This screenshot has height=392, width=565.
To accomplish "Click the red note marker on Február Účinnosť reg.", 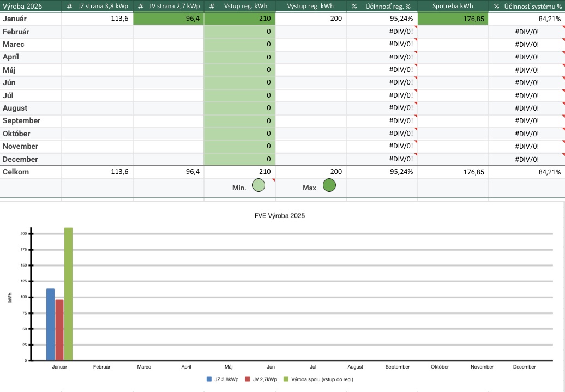I will pyautogui.click(x=415, y=27).
